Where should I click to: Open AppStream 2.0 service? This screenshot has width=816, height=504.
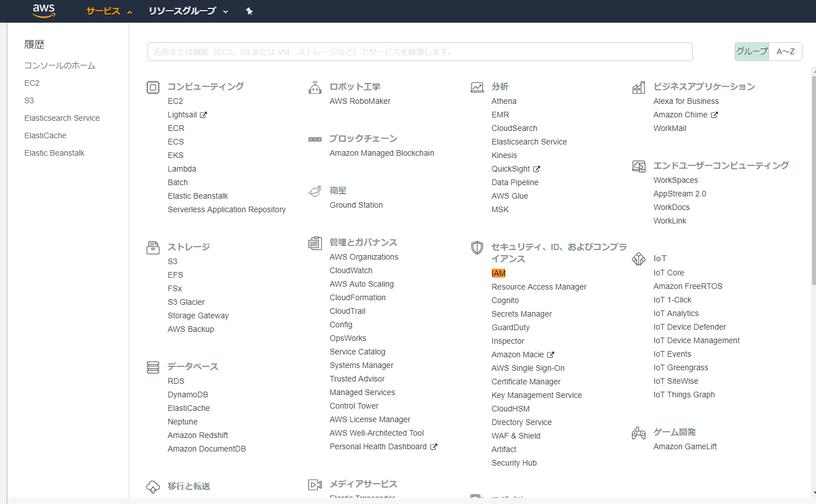pos(680,194)
